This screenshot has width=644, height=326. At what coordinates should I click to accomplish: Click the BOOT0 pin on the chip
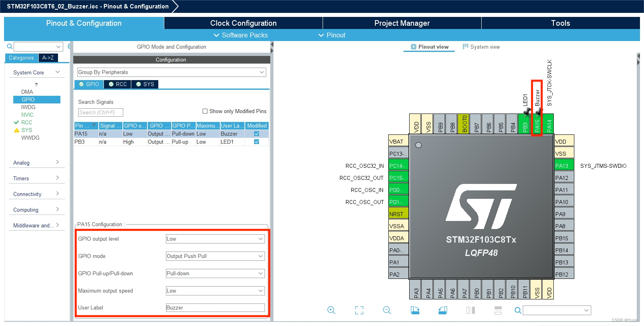(464, 124)
